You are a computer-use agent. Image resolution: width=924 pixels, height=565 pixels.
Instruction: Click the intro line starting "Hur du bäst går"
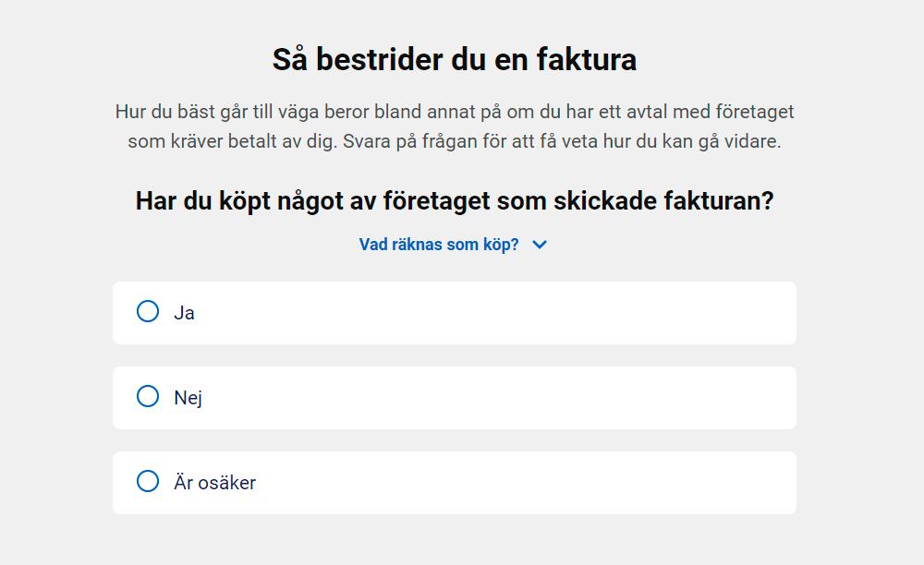[454, 112]
